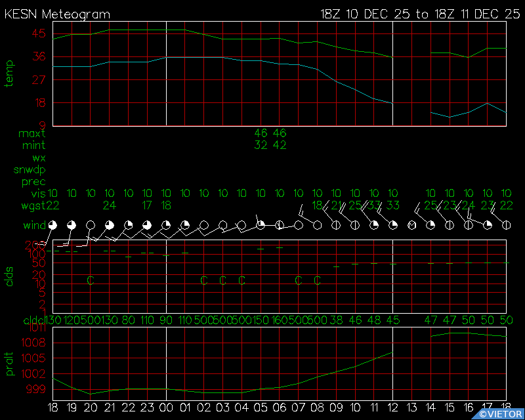The width and height of the screenshot is (525, 420).
Task: Open the wx row in the data table
Action: pyautogui.click(x=38, y=157)
